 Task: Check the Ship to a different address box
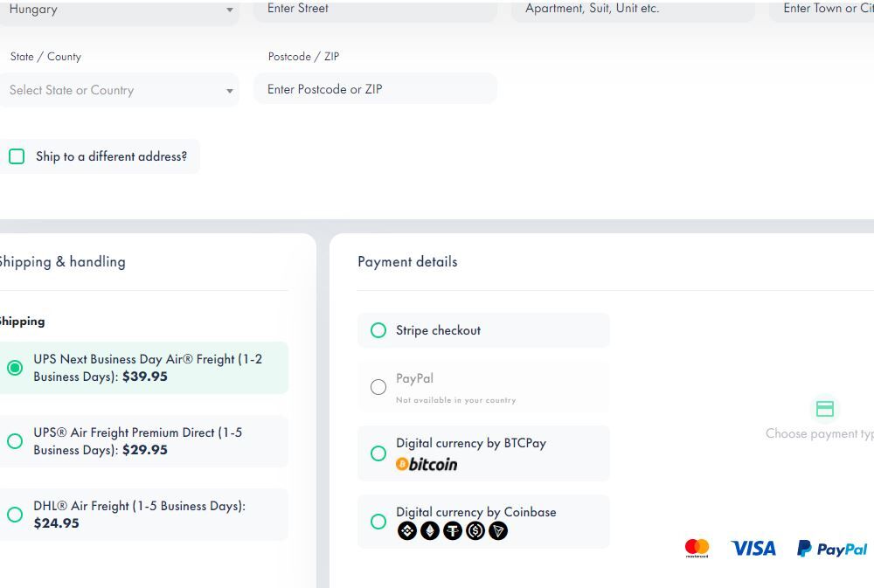[x=17, y=156]
